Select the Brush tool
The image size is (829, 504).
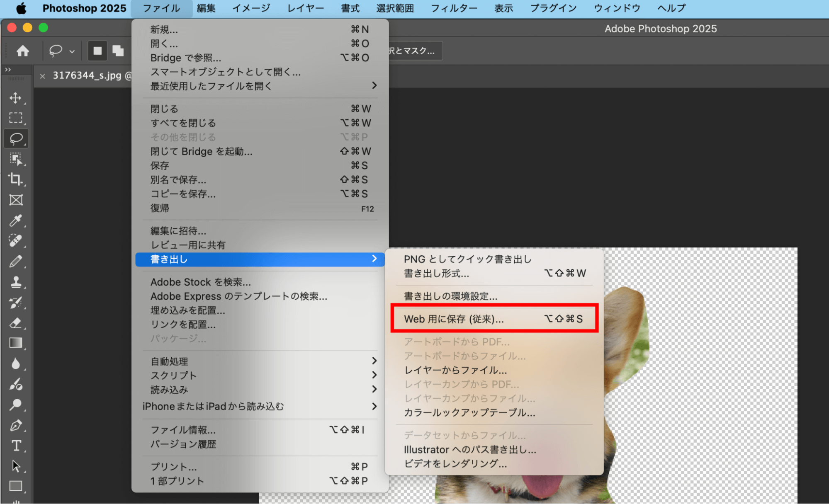(x=16, y=262)
